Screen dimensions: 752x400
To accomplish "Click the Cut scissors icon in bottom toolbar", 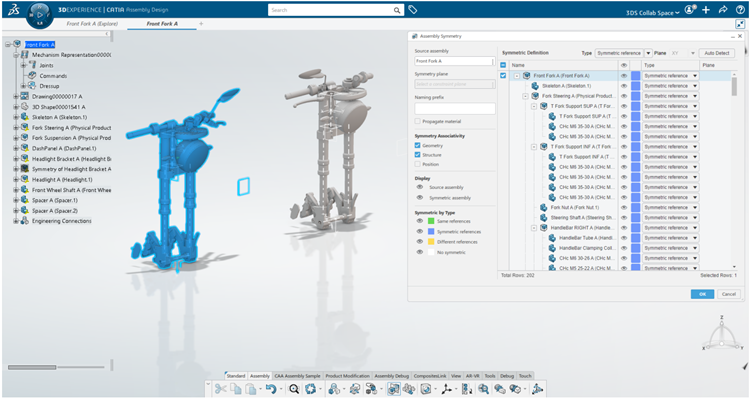I will point(220,388).
